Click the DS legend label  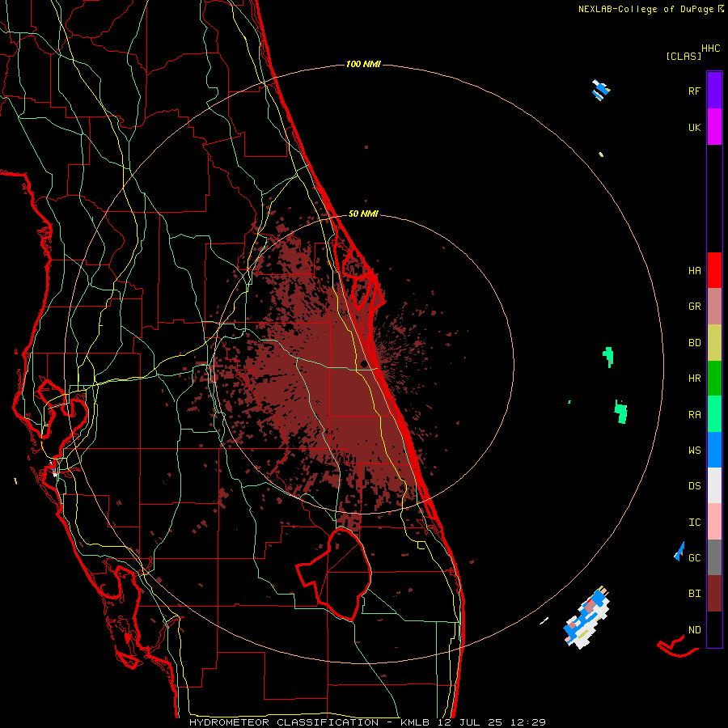[694, 486]
